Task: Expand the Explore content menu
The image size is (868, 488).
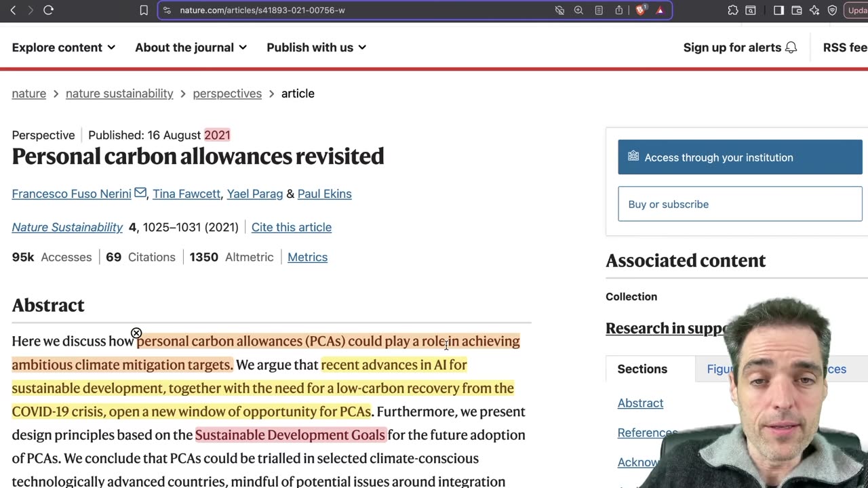Action: 64,47
